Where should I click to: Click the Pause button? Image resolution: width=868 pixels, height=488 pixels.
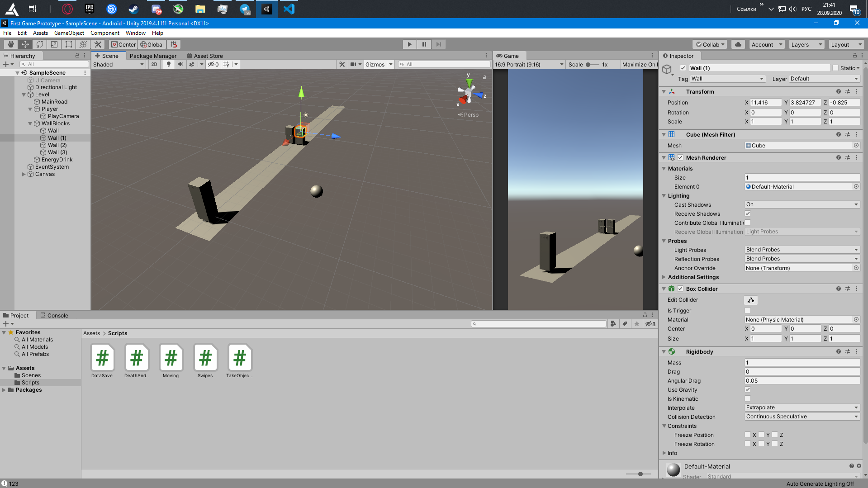pos(424,44)
